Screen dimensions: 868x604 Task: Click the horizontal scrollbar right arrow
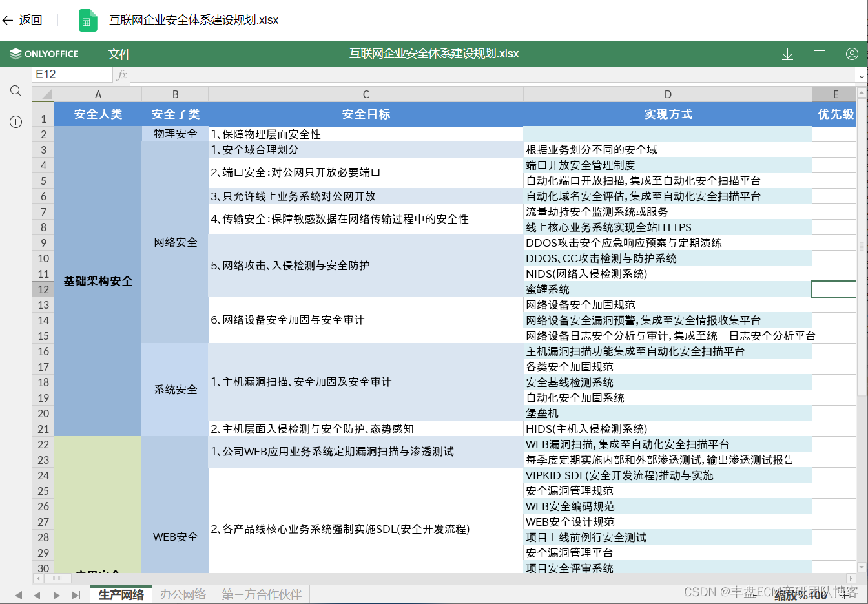[x=851, y=578]
